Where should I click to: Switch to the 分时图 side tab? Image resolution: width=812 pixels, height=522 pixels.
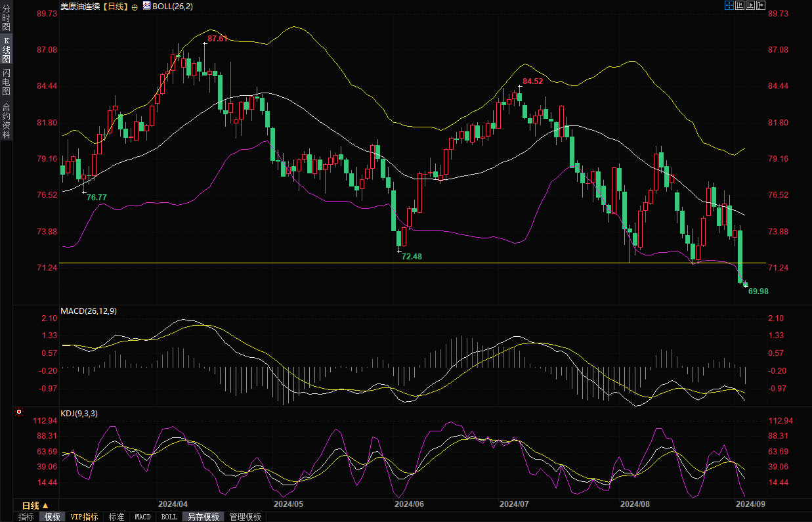(6, 18)
